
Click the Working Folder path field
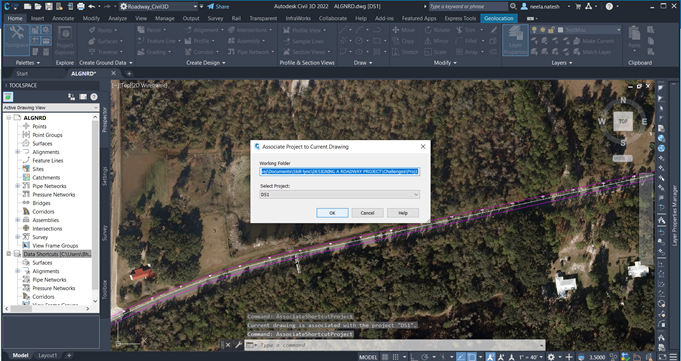[x=339, y=172]
